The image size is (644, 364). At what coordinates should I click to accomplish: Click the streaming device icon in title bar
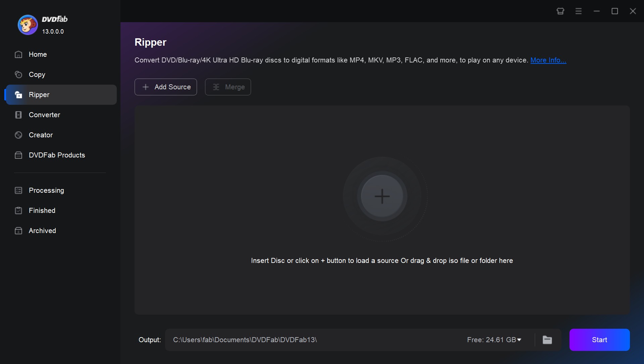[x=560, y=11]
